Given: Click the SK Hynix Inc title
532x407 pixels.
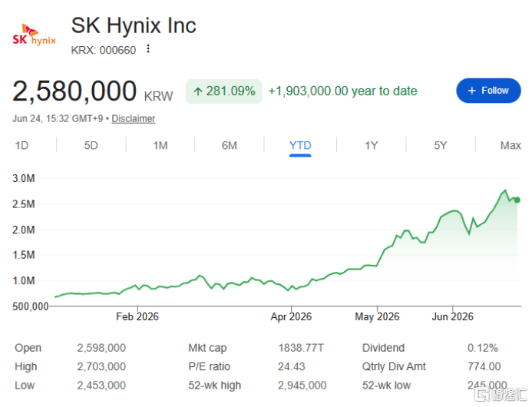Looking at the screenshot, I should tap(134, 25).
